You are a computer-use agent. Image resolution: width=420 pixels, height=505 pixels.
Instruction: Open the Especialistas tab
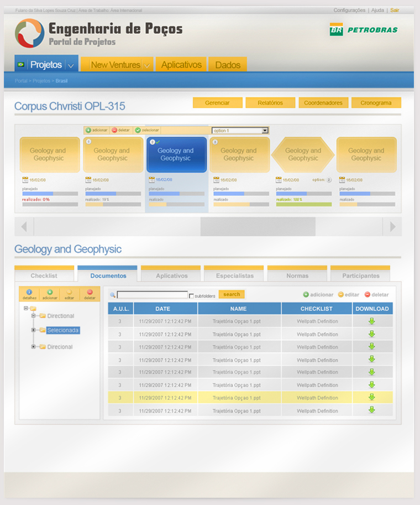pyautogui.click(x=234, y=274)
